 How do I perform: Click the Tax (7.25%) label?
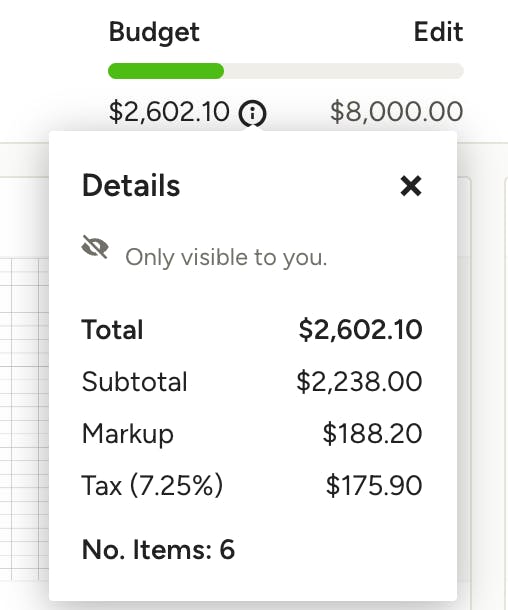[x=152, y=486]
